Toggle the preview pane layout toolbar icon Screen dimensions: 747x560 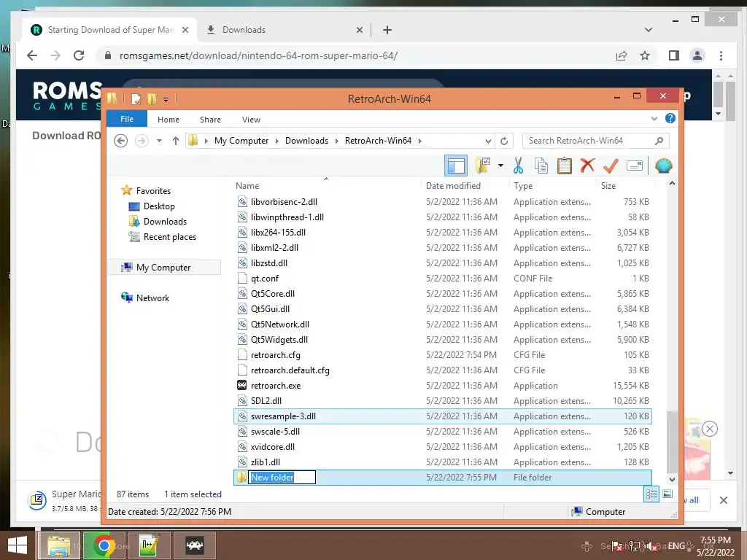[x=455, y=166]
